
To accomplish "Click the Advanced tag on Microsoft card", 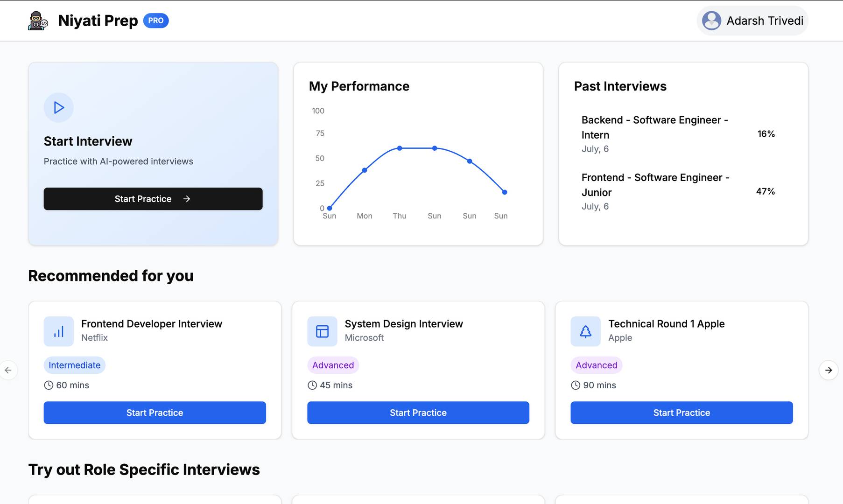I will [x=333, y=365].
